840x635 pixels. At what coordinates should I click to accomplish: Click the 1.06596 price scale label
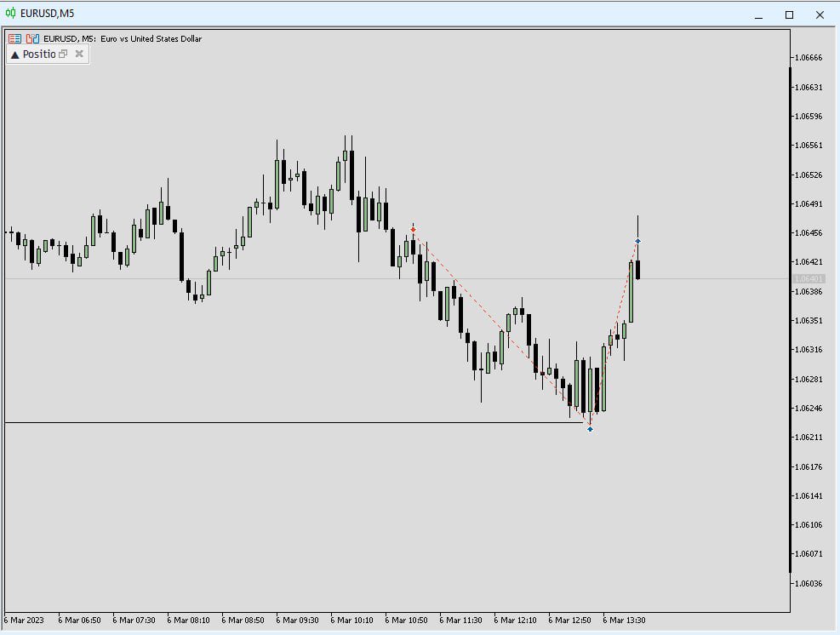tap(809, 117)
